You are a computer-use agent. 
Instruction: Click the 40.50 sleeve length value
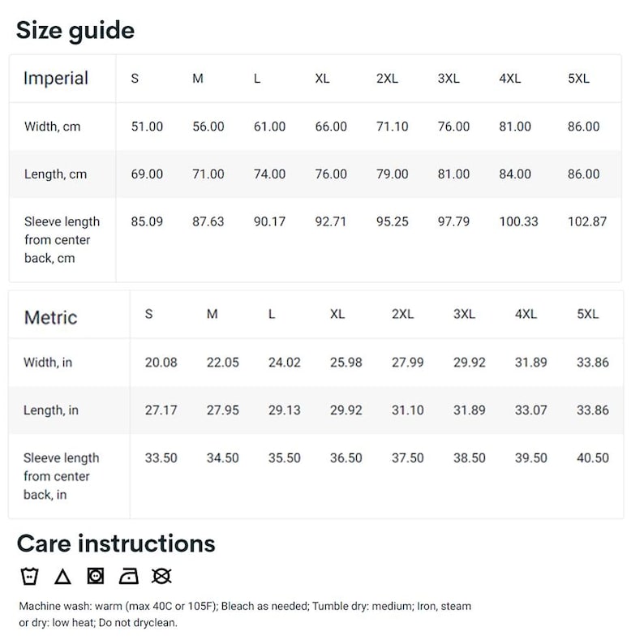[x=593, y=458]
